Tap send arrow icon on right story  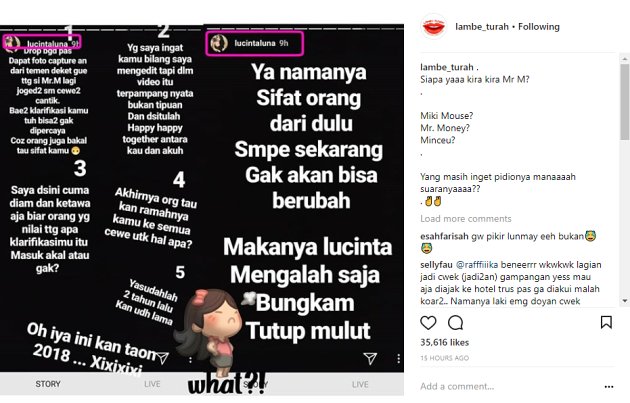(x=370, y=358)
